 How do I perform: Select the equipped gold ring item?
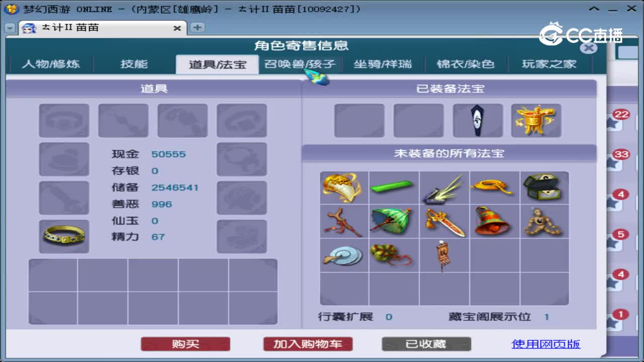click(x=64, y=236)
